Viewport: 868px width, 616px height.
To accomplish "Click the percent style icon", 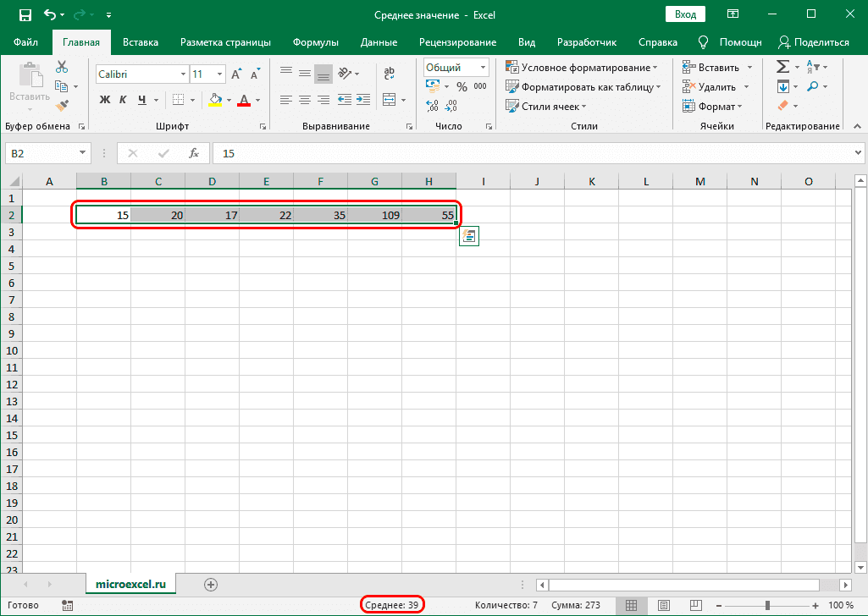I will [x=462, y=86].
